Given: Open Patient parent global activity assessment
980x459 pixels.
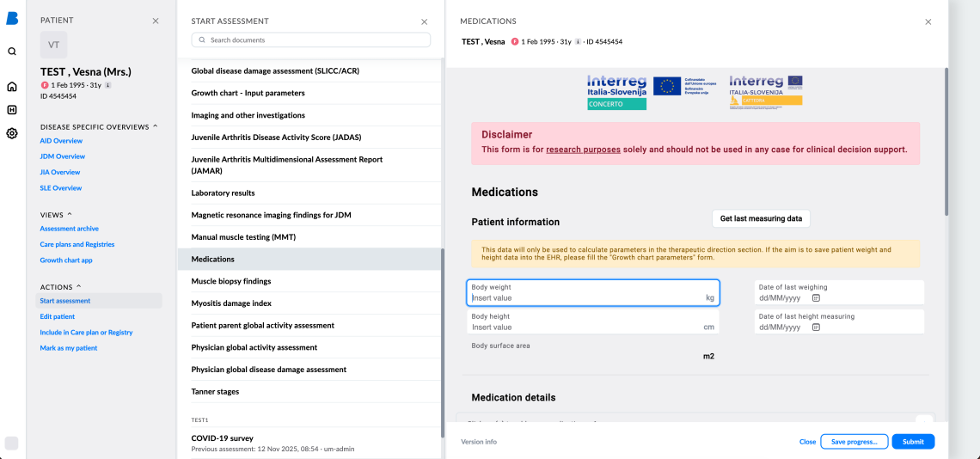Looking at the screenshot, I should [x=309, y=325].
